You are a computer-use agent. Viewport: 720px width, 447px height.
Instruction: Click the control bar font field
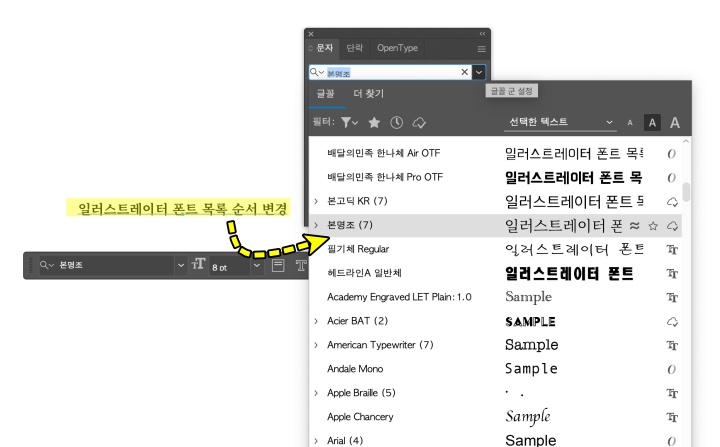point(115,265)
